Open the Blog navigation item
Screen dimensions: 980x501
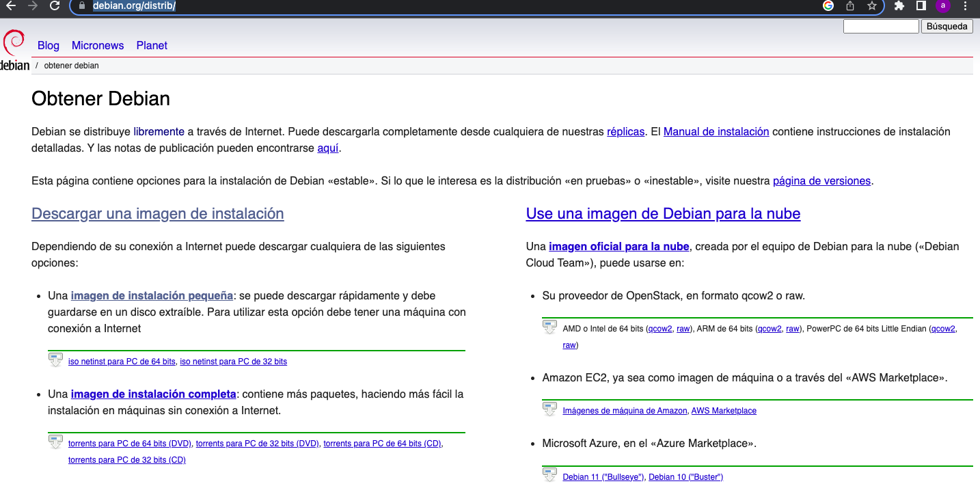tap(49, 46)
